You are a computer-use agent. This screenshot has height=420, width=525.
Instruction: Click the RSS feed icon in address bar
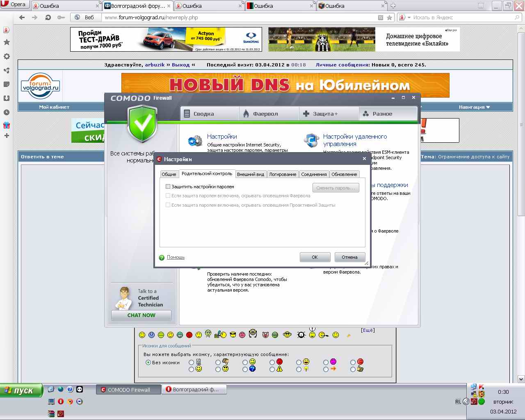[x=381, y=18]
